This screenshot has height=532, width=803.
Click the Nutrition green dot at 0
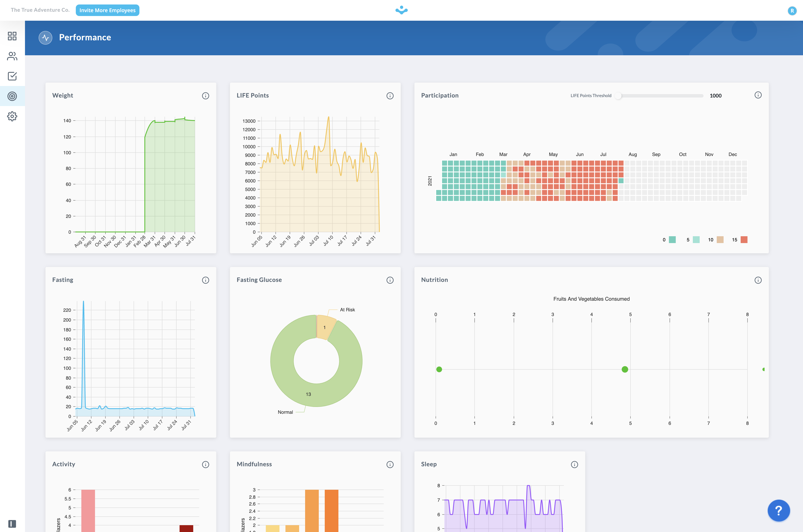(439, 369)
